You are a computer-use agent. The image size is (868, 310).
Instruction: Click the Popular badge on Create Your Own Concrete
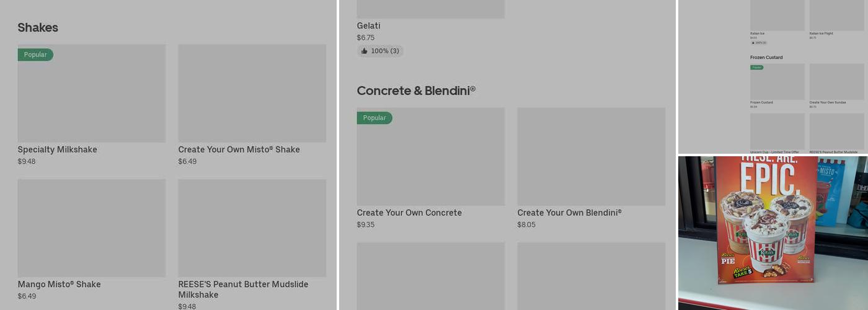click(x=374, y=118)
